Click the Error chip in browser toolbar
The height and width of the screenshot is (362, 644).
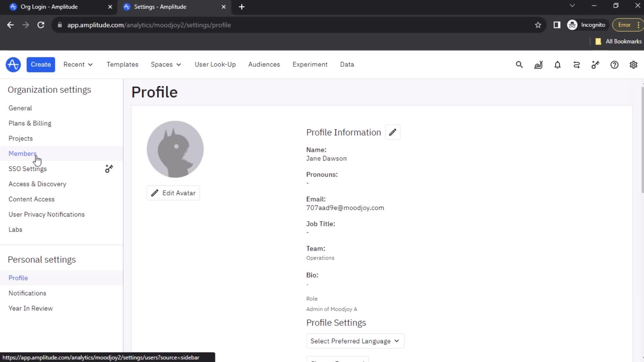[627, 25]
